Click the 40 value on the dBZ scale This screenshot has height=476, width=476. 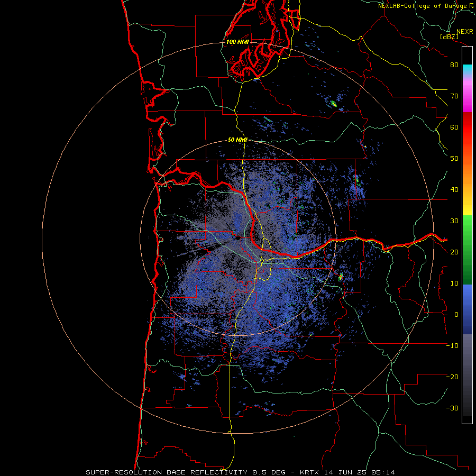[x=454, y=190]
